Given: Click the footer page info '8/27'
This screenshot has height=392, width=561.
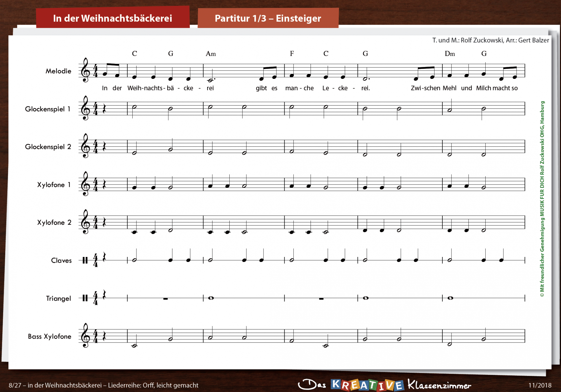Looking at the screenshot, I should click(x=15, y=385).
